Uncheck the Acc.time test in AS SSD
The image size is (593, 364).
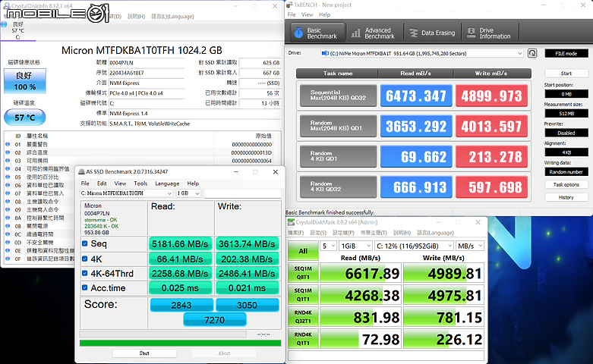[x=85, y=287]
